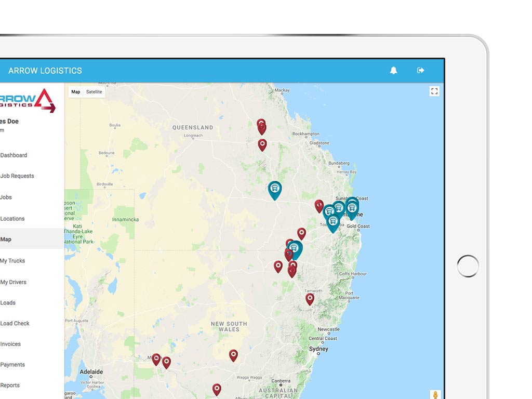Open Job Requests in sidebar

pos(17,176)
